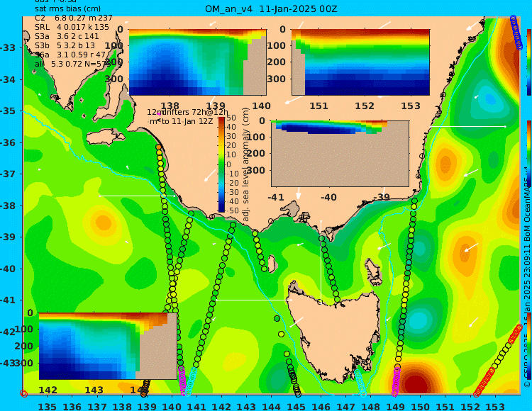Click the sea level anomaly vertical colorbar
532x411 pixels.
click(221, 164)
